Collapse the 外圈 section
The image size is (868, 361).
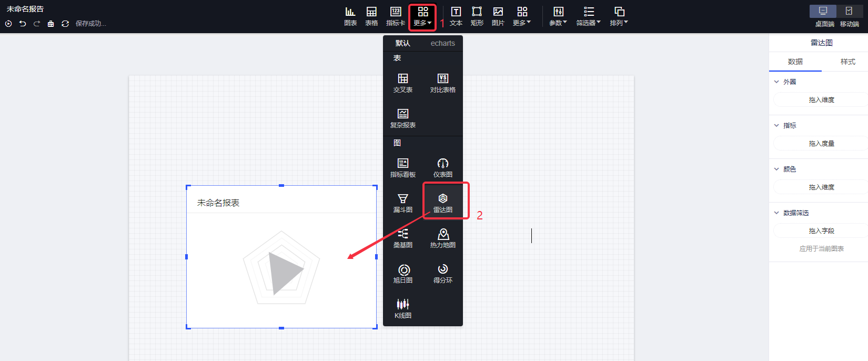point(776,82)
